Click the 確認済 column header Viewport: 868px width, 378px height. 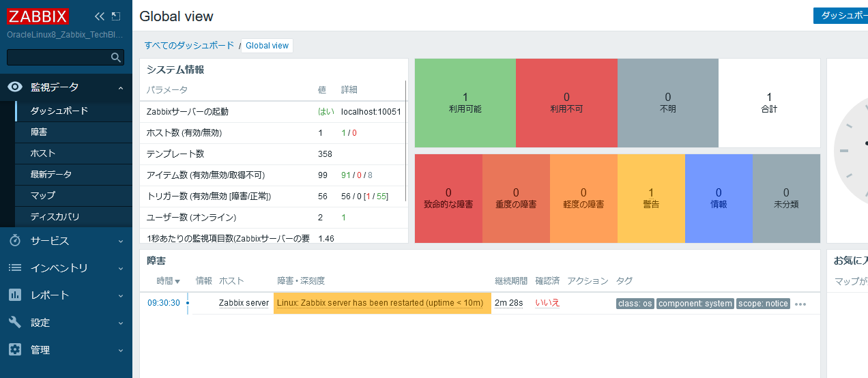point(548,281)
